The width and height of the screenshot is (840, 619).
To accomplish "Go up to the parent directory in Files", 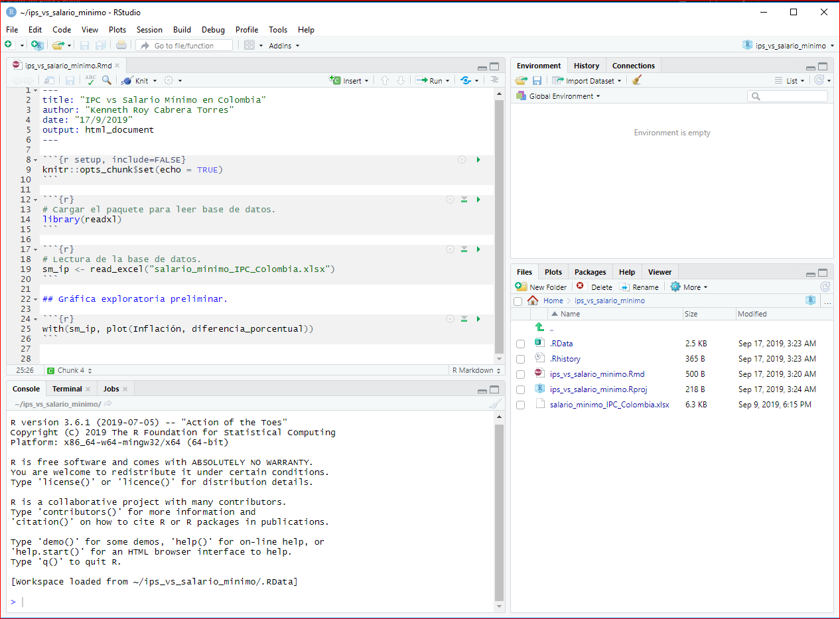I will (539, 328).
